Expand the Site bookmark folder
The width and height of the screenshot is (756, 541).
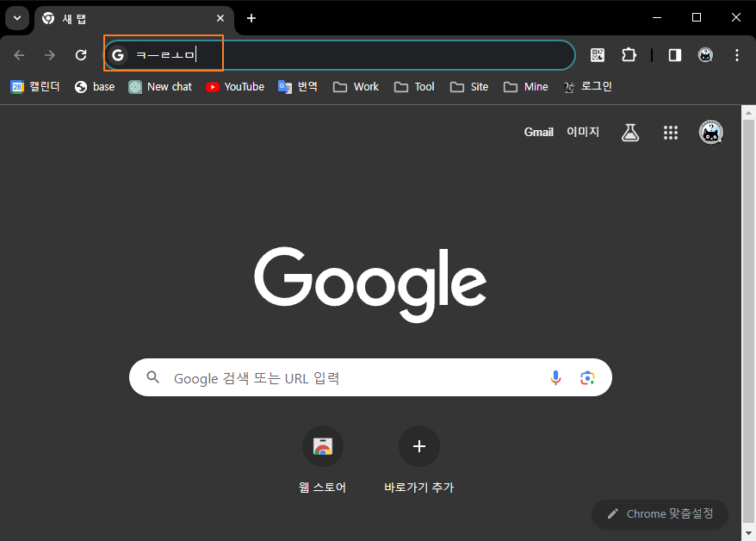pos(469,87)
